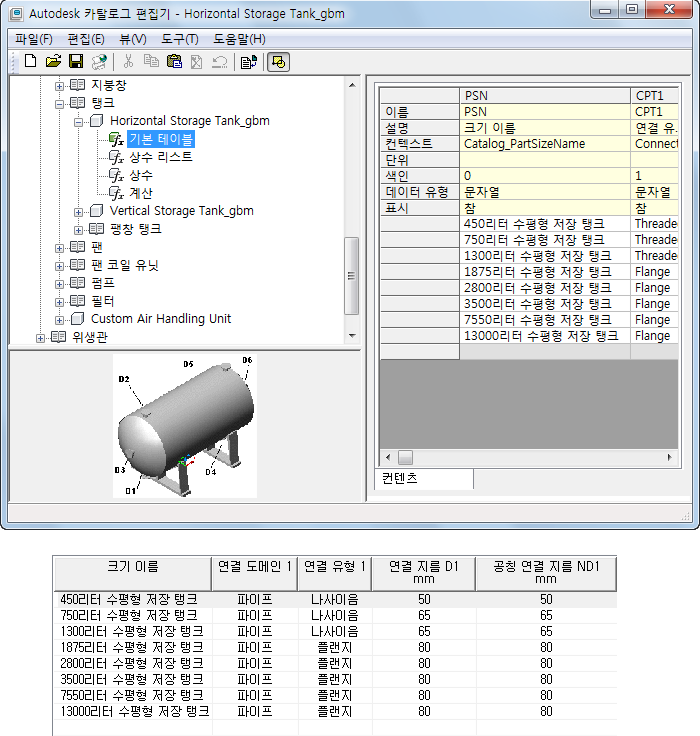The width and height of the screenshot is (700, 736).
Task: Click the 문자열 cell under PSN
Action: click(x=545, y=192)
